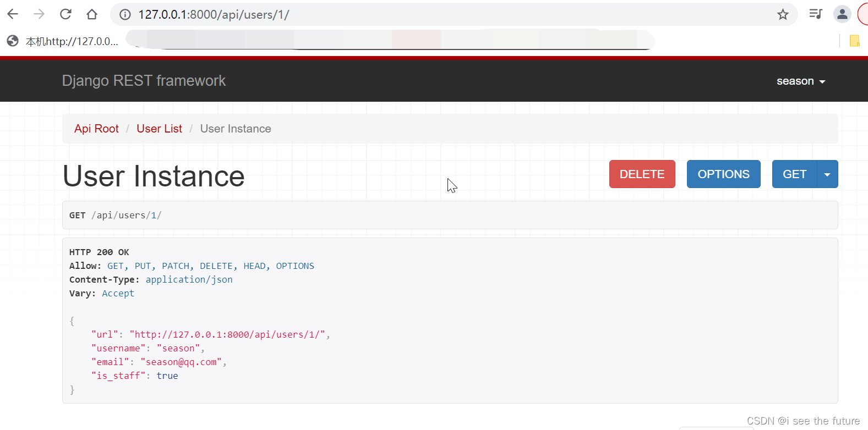Select the application/json content type value
This screenshot has width=868, height=430.
coord(189,279)
